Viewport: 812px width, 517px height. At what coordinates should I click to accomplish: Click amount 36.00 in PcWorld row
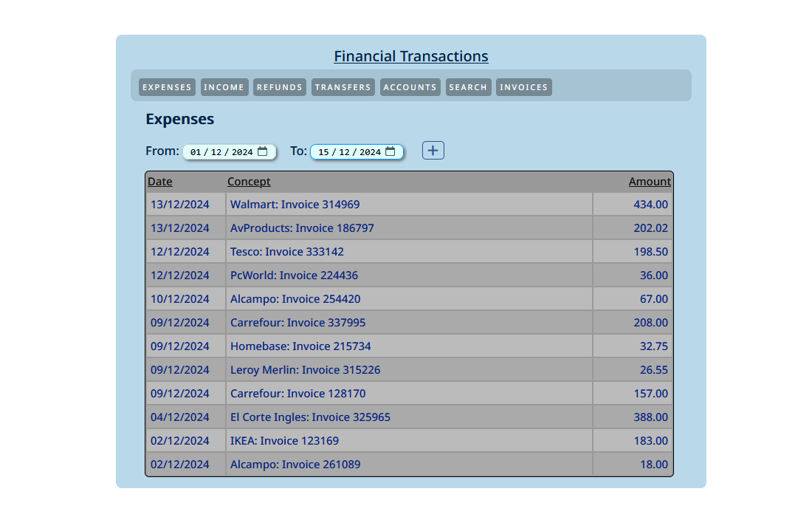click(653, 275)
